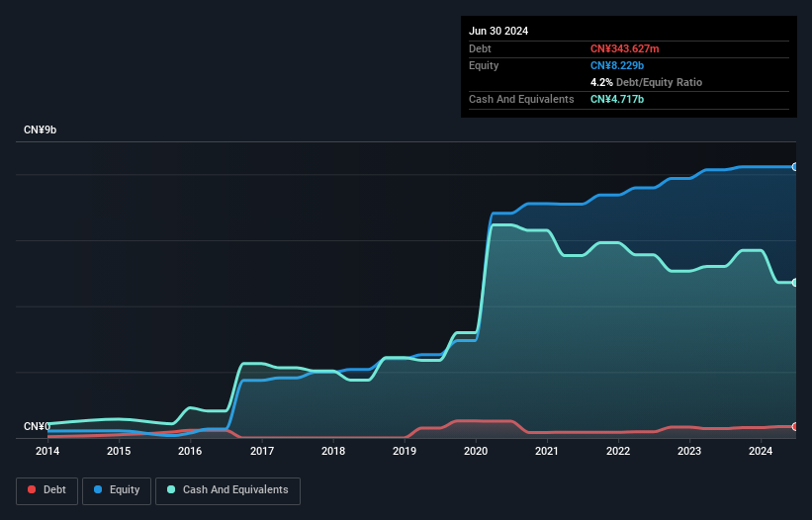Toggle Cash And Equivalents legend button
The height and width of the screenshot is (520, 812).
pos(227,490)
